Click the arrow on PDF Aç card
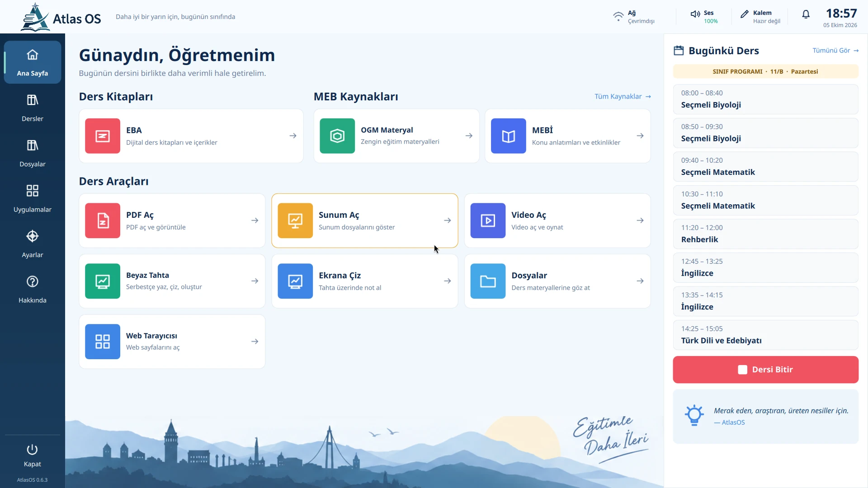This screenshot has width=868, height=488. (x=255, y=221)
